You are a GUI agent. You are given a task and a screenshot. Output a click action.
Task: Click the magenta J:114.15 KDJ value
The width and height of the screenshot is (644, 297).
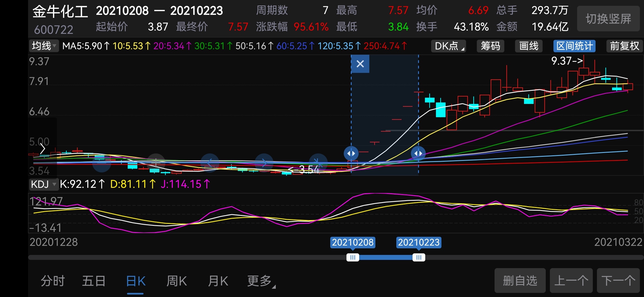[185, 184]
